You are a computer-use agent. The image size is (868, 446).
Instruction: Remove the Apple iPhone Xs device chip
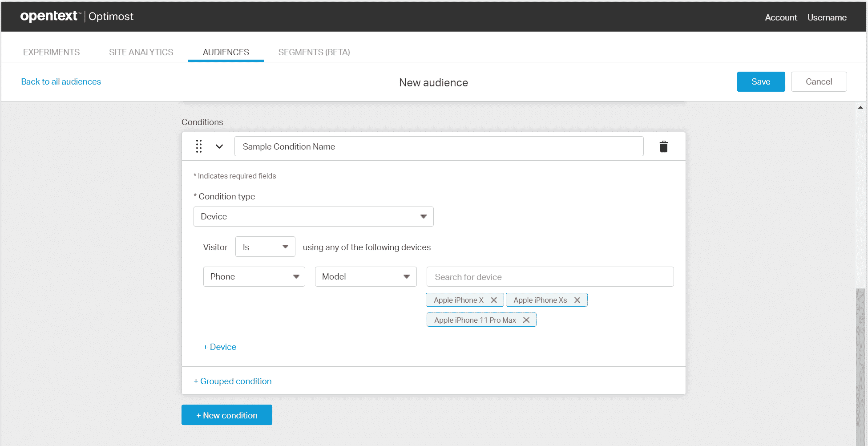(x=577, y=300)
